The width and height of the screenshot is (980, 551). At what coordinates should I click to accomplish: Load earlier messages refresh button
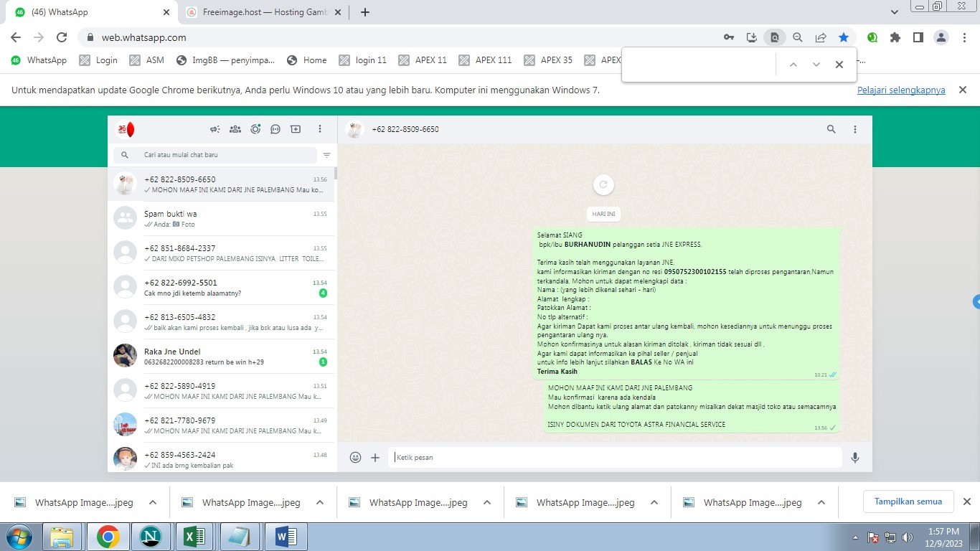pos(603,184)
